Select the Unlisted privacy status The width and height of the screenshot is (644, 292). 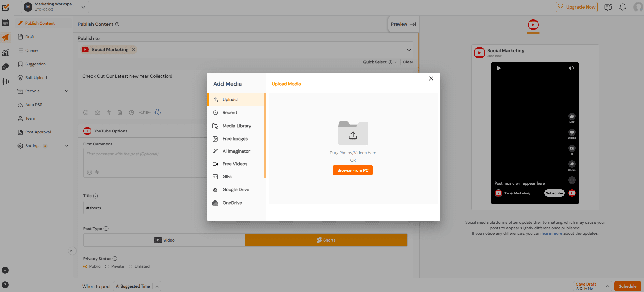pos(131,267)
